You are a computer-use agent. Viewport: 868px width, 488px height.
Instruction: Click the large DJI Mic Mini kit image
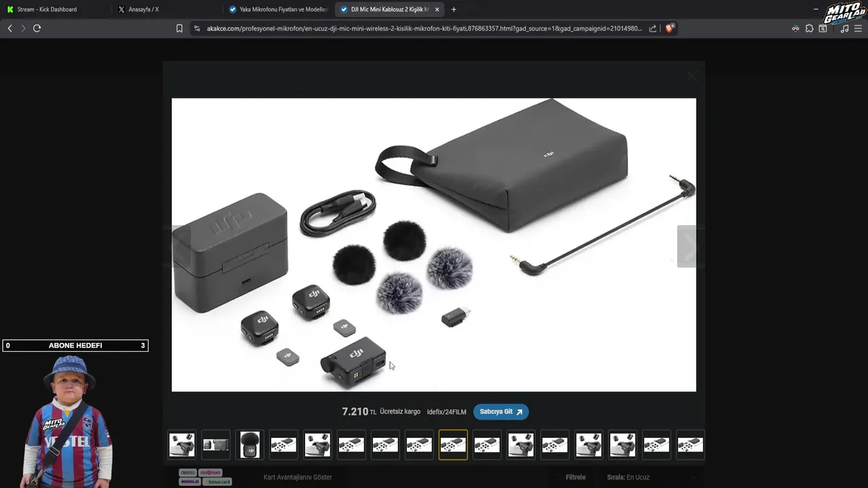tap(433, 245)
